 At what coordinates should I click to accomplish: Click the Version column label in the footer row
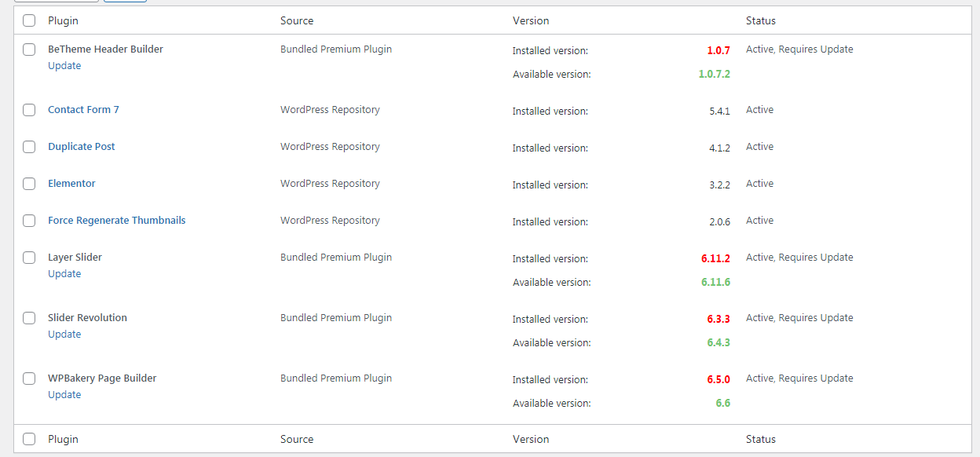tap(531, 439)
